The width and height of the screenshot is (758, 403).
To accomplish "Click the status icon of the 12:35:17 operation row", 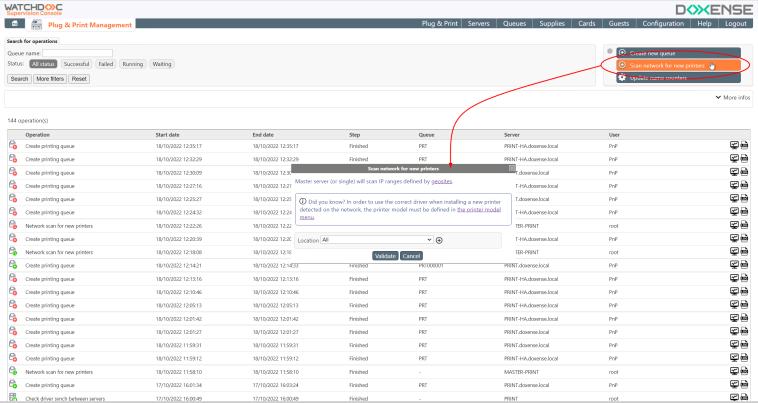I will tap(13, 146).
